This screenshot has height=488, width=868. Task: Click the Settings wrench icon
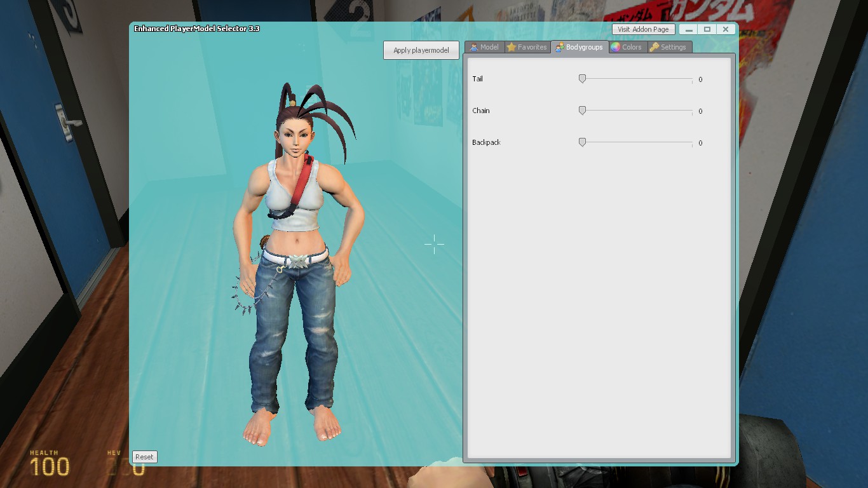(x=654, y=47)
